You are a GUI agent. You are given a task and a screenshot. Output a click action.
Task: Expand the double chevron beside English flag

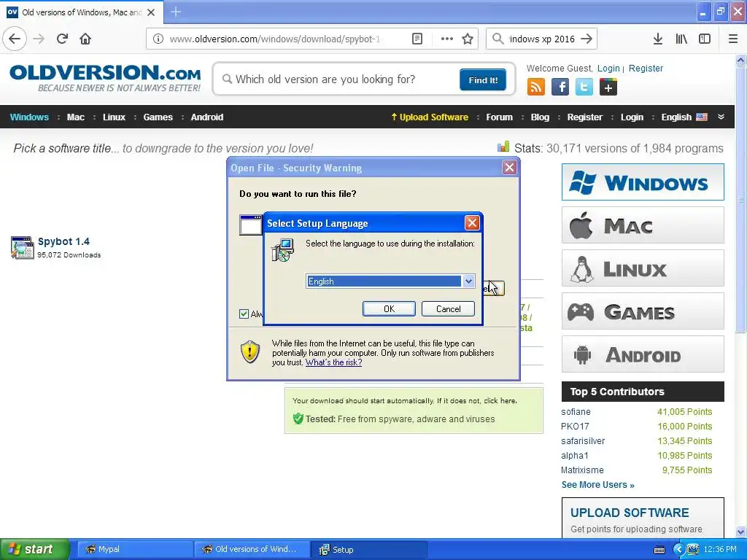click(x=721, y=117)
